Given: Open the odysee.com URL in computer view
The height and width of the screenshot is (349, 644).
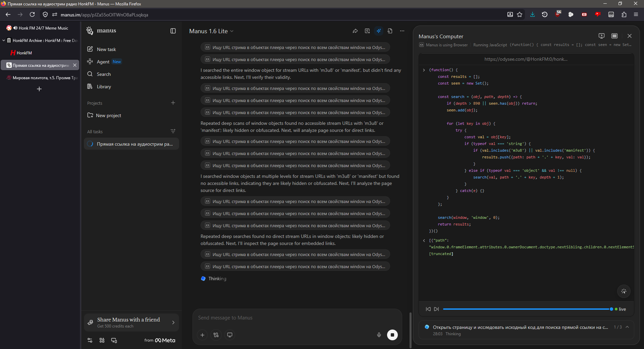Looking at the screenshot, I should click(x=526, y=59).
